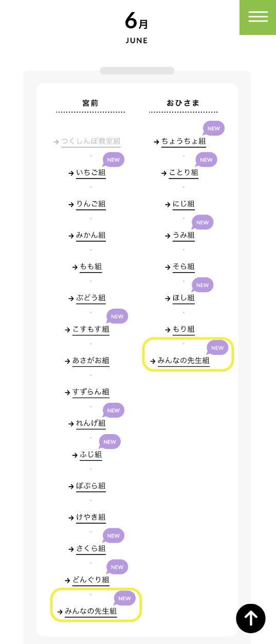Go to the こすもす組 page
Viewport: 276px width, 644px height.
pyautogui.click(x=91, y=330)
